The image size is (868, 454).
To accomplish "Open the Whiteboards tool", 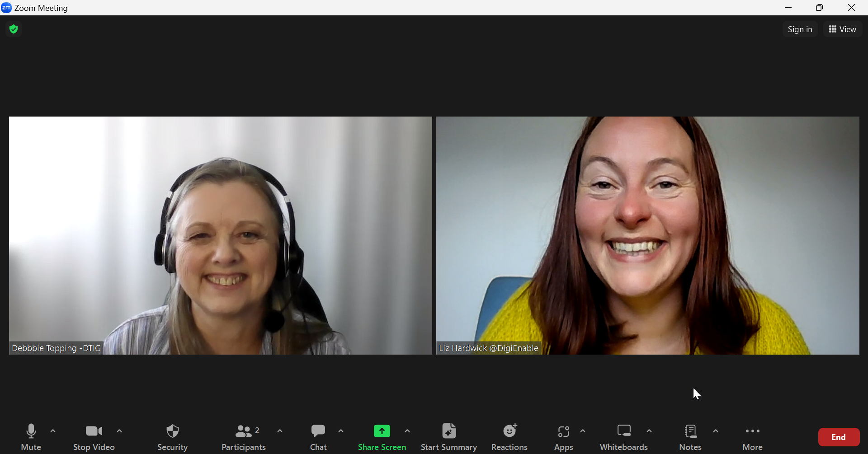I will pos(623,436).
